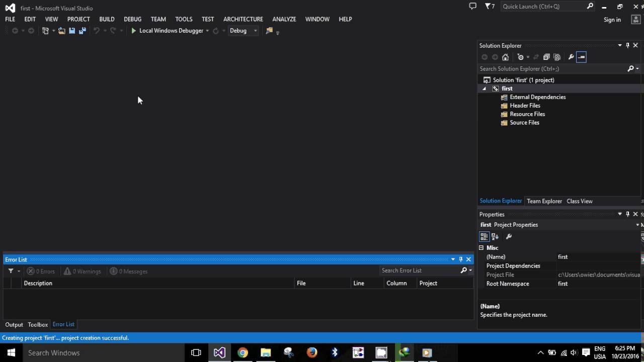644x362 pixels.
Task: Toggle the 0 Errors filter button
Action: click(x=41, y=271)
